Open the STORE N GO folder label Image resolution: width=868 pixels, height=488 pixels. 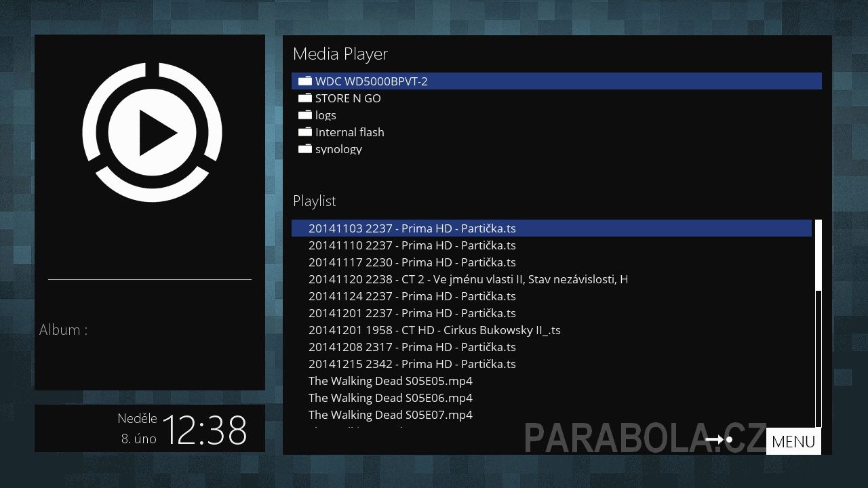point(348,98)
